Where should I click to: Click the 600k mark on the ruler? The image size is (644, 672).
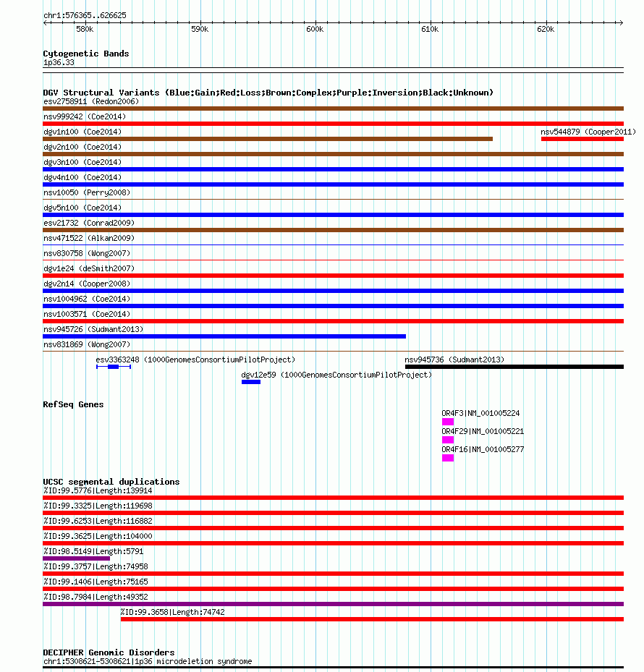(x=315, y=29)
